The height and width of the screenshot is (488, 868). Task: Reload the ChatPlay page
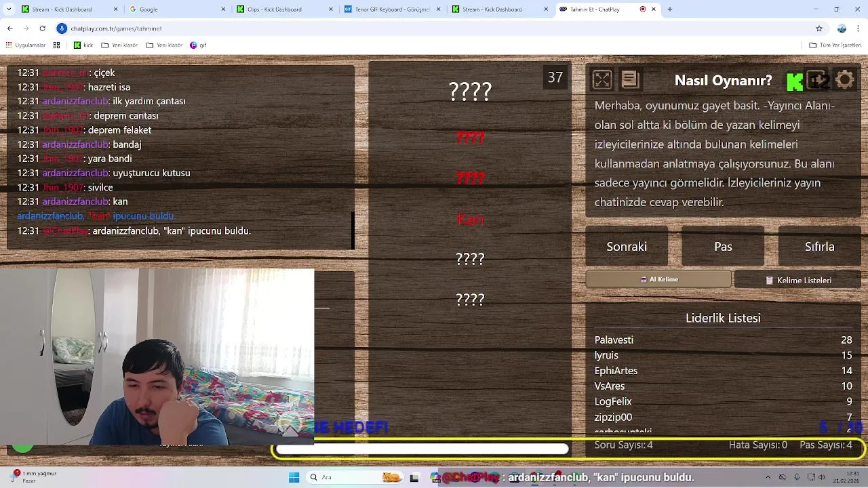click(x=43, y=28)
